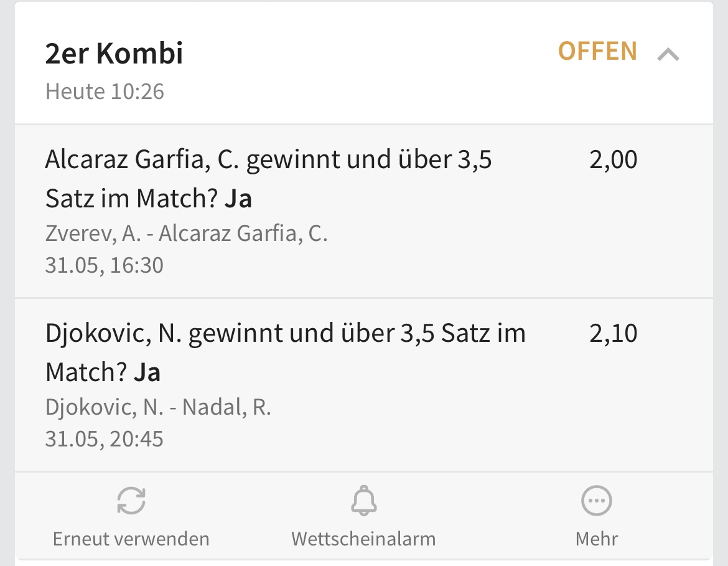Image resolution: width=728 pixels, height=566 pixels.
Task: Click the 31.05, 20:45 match time
Action: click(x=104, y=439)
